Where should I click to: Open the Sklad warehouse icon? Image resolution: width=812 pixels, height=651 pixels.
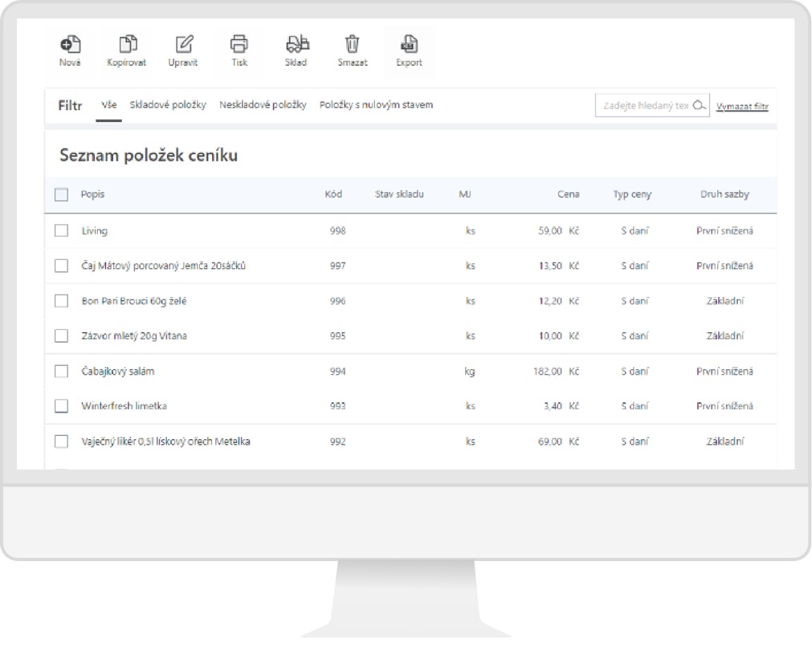(296, 45)
